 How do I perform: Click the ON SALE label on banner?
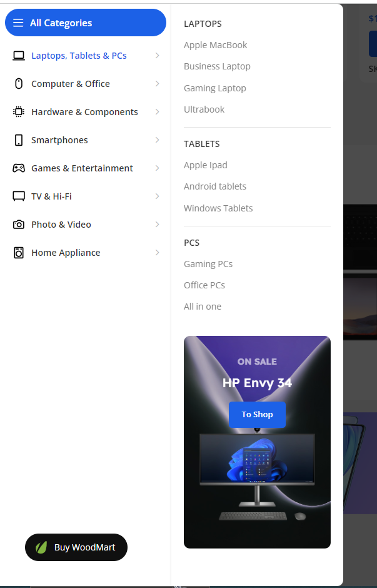pyautogui.click(x=257, y=362)
